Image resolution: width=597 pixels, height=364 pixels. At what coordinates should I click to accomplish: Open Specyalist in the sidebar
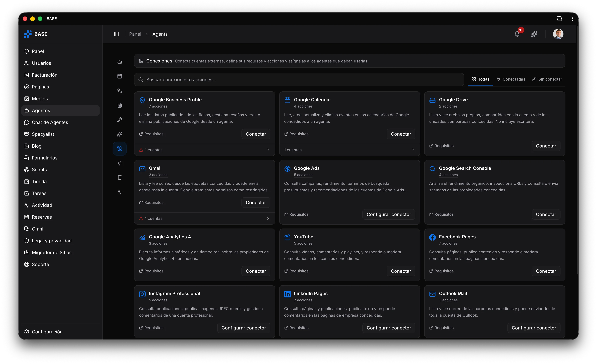click(60, 134)
